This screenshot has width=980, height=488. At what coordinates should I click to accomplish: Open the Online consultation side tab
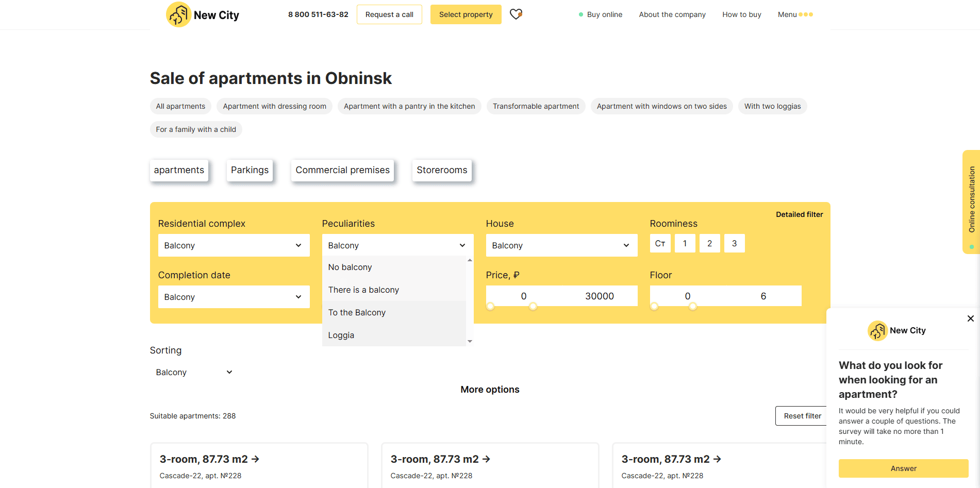pyautogui.click(x=971, y=201)
